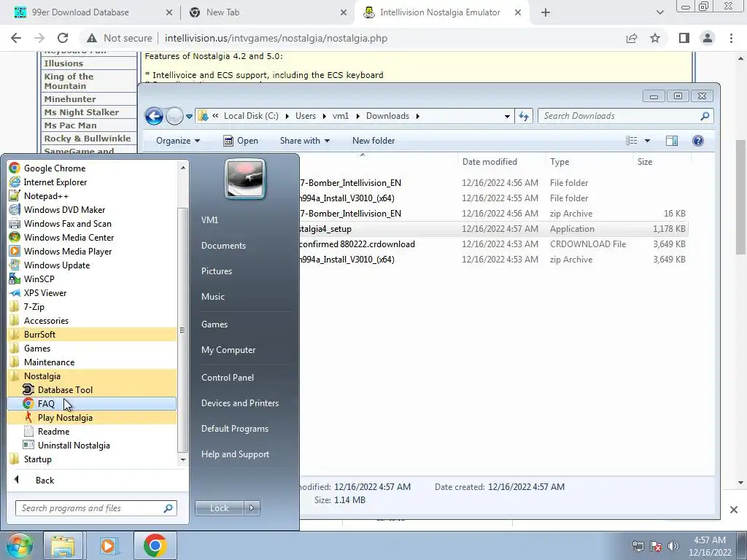Open Documents from Start menu right pane
747x560 pixels.
[223, 246]
